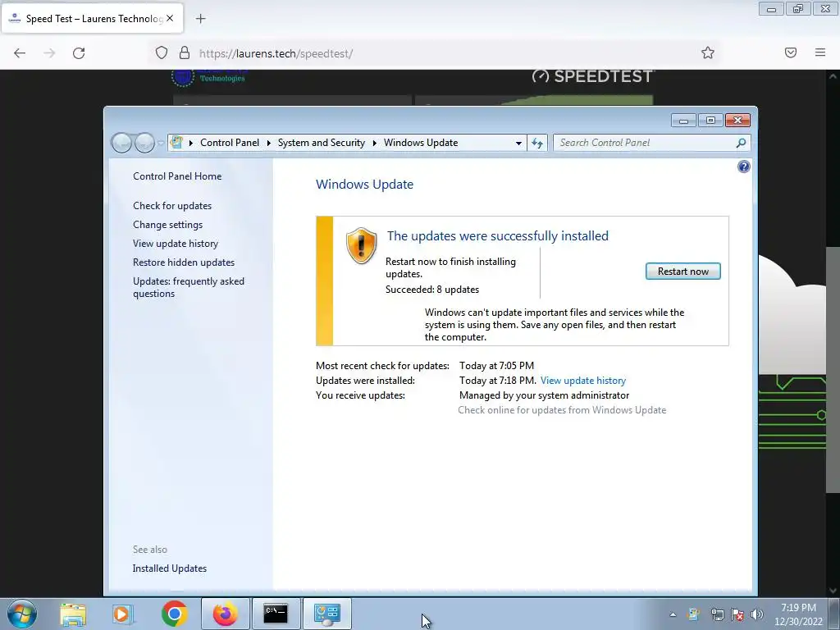Open Windows Update help icon
The width and height of the screenshot is (840, 630).
(743, 167)
